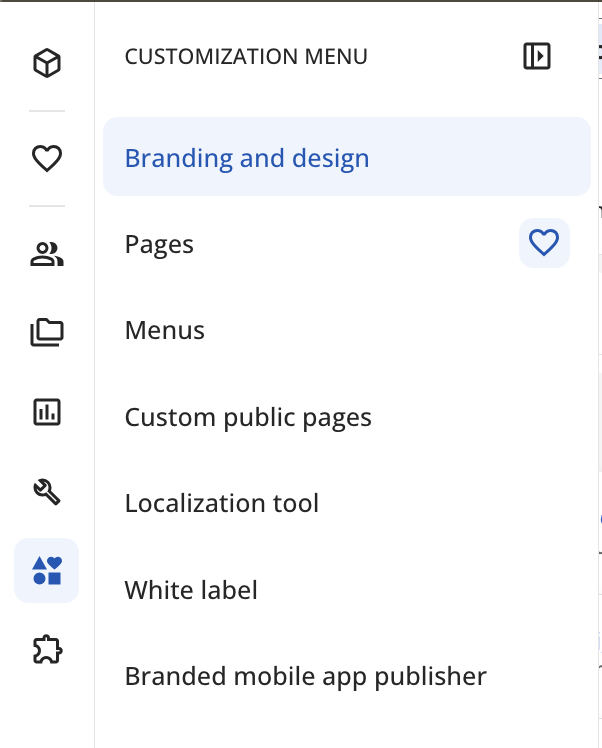602x748 pixels.
Task: Open the Pages menu item
Action: click(159, 244)
